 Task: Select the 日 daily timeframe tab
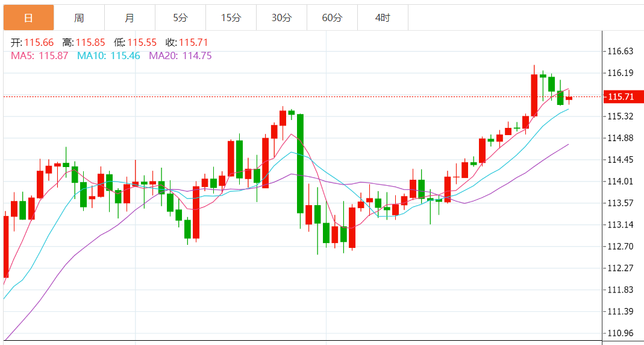tap(28, 17)
